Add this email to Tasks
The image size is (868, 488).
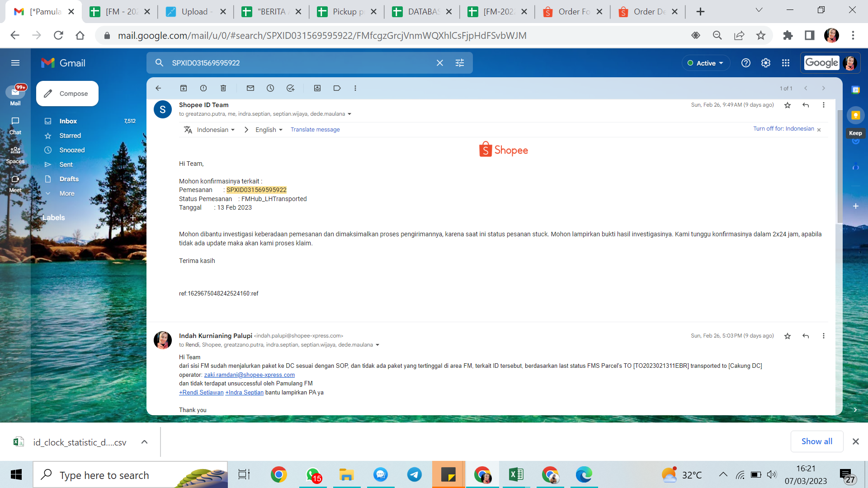point(290,88)
